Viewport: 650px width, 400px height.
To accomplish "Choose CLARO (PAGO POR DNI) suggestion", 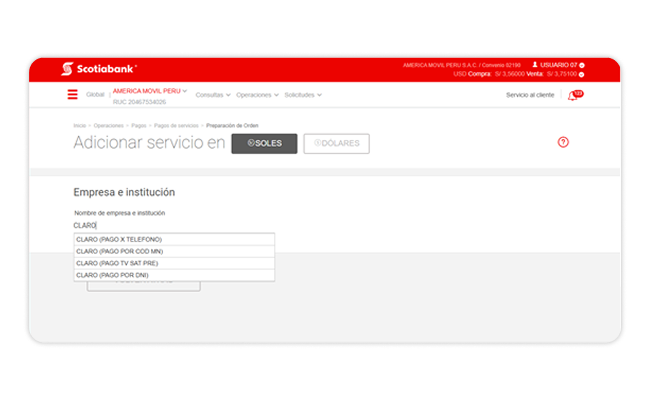I will 174,275.
